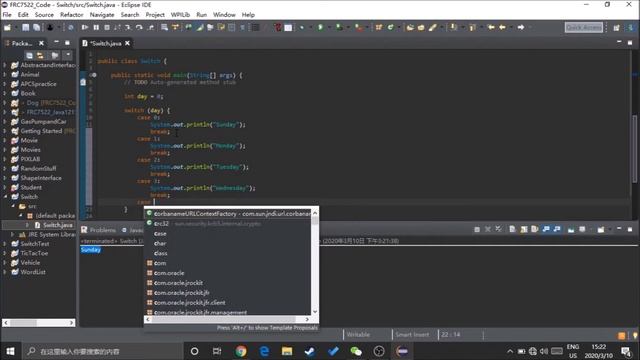Collapse the src folder under Switch
The width and height of the screenshot is (640, 360).
[13, 206]
